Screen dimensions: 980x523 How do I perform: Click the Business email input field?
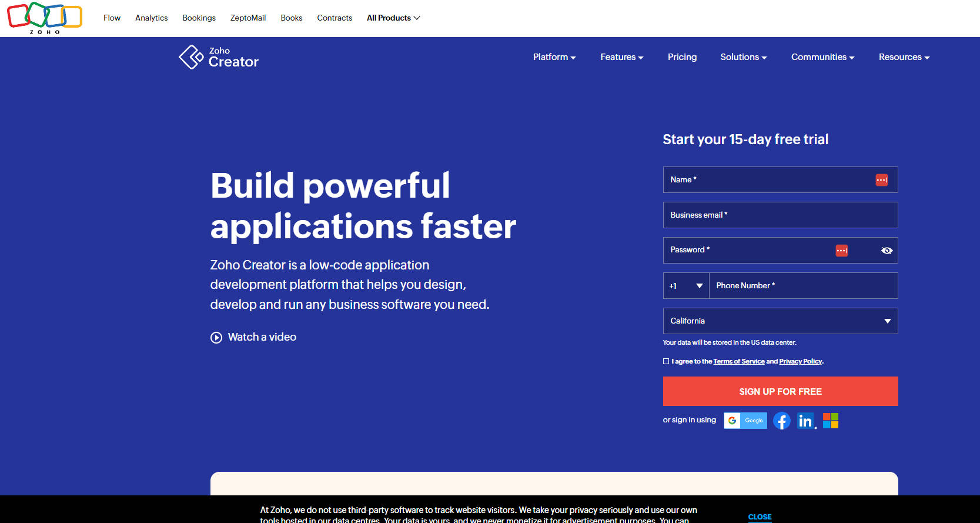780,215
